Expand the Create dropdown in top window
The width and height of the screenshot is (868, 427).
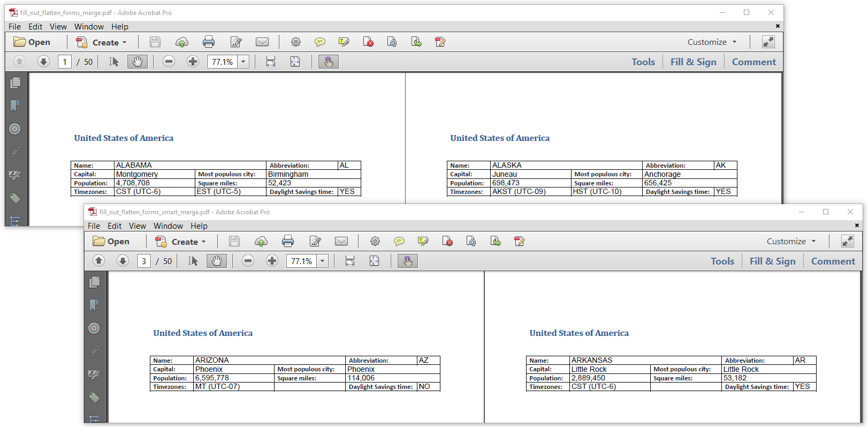point(102,42)
